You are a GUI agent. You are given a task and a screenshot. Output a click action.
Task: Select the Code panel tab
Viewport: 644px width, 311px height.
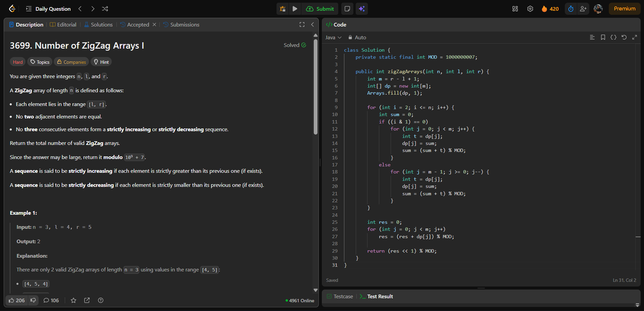tap(336, 25)
